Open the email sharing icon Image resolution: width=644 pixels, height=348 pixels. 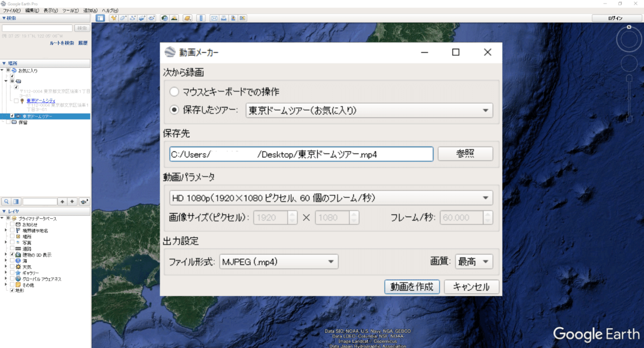pos(215,18)
